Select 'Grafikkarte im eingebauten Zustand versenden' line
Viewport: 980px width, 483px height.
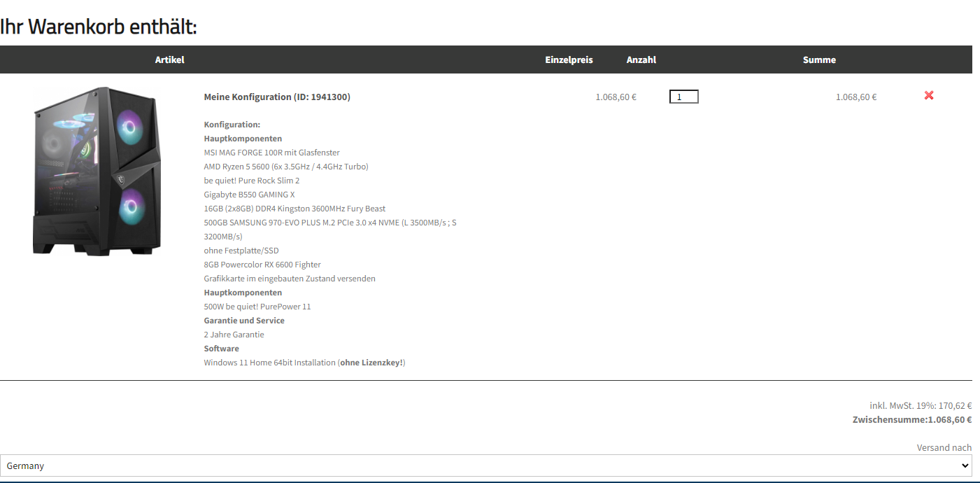point(290,279)
